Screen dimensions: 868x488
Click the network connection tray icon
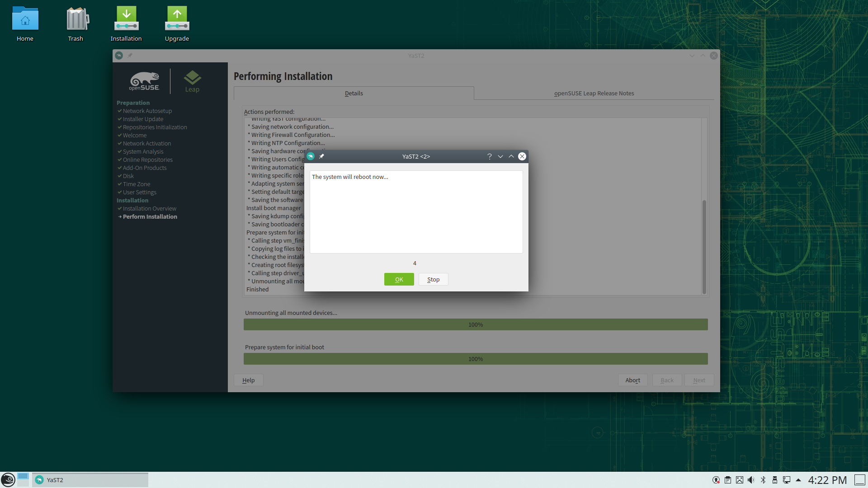click(787, 480)
